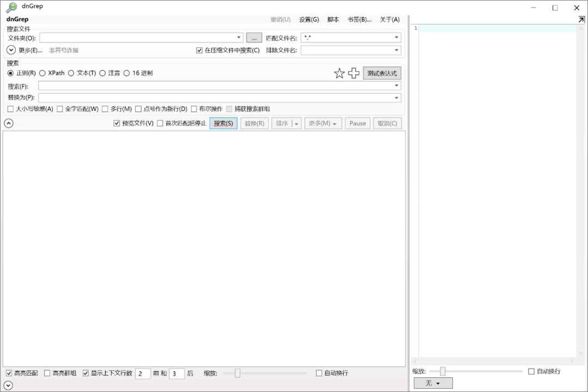588x392 pixels.
Task: Bookmark the current search with the star icon
Action: tap(339, 72)
